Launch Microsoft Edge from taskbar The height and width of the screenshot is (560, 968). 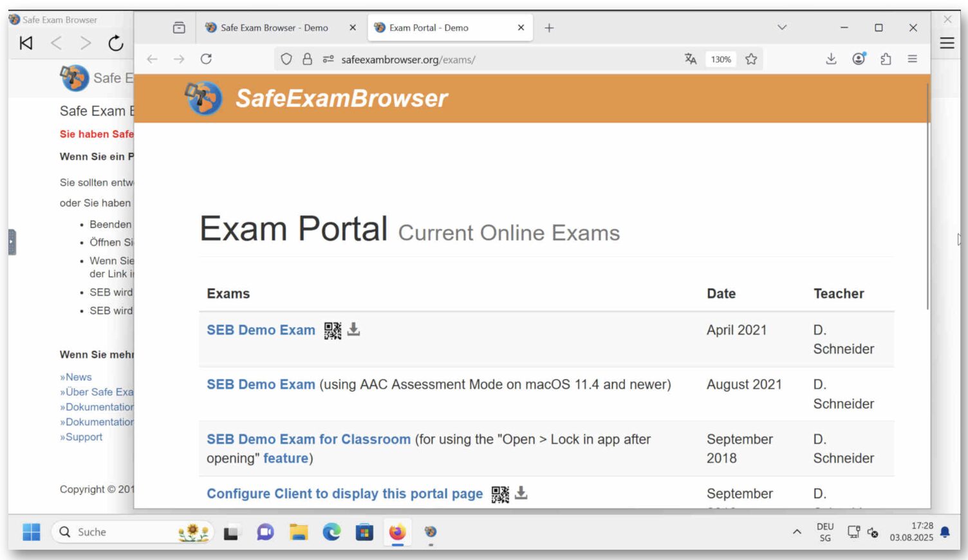(331, 532)
